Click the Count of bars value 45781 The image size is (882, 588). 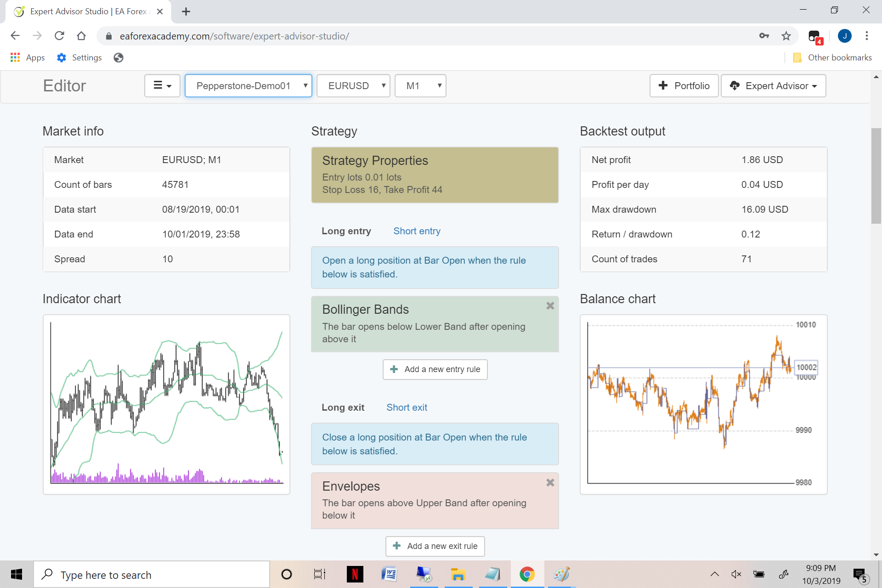[x=175, y=185]
